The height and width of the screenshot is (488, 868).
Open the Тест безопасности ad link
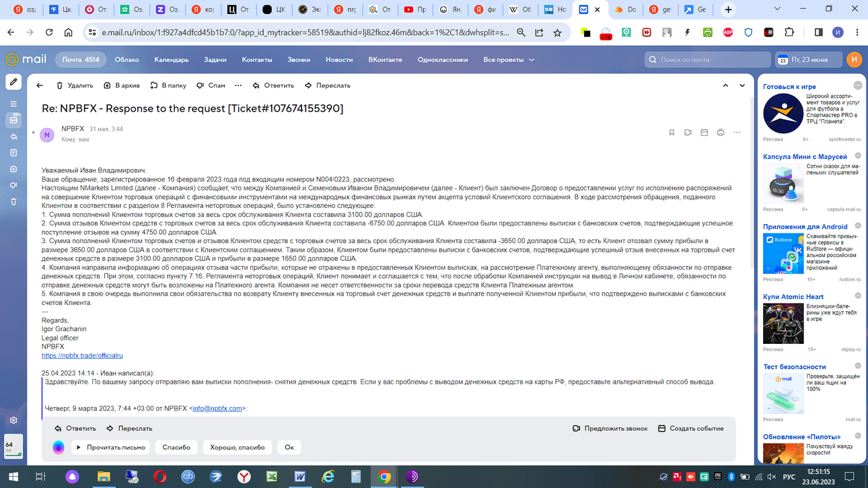click(x=794, y=367)
